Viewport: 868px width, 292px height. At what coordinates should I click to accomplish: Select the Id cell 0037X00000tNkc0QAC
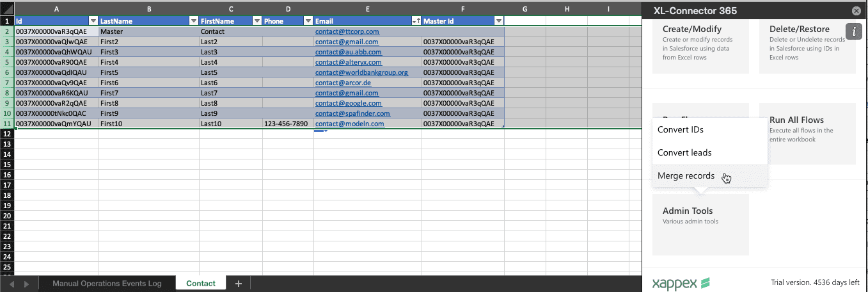(56, 113)
